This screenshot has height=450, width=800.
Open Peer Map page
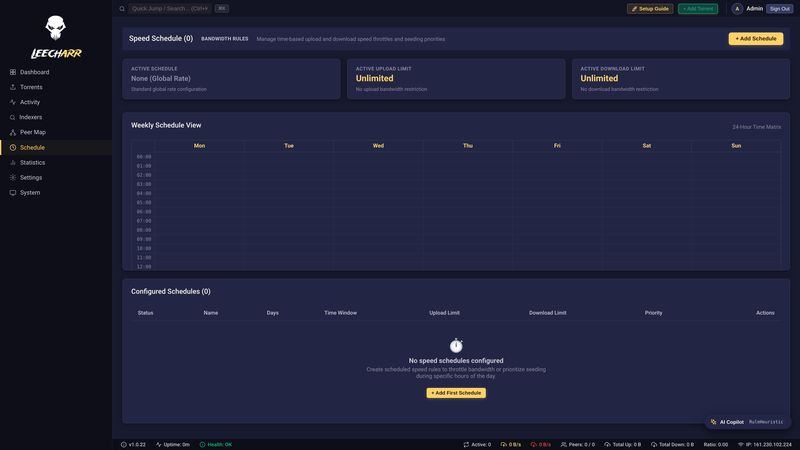tap(56, 132)
